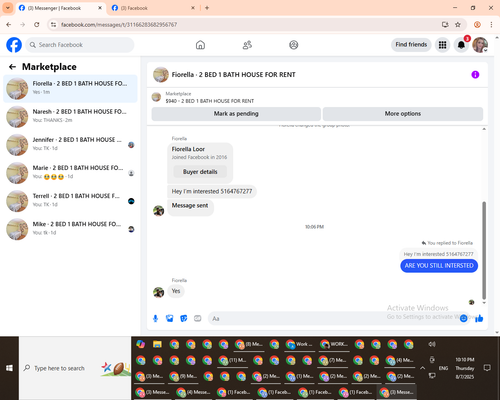Image resolution: width=500 pixels, height=400 pixels.
Task: Open the Jennifer conversation
Action: coord(70,145)
